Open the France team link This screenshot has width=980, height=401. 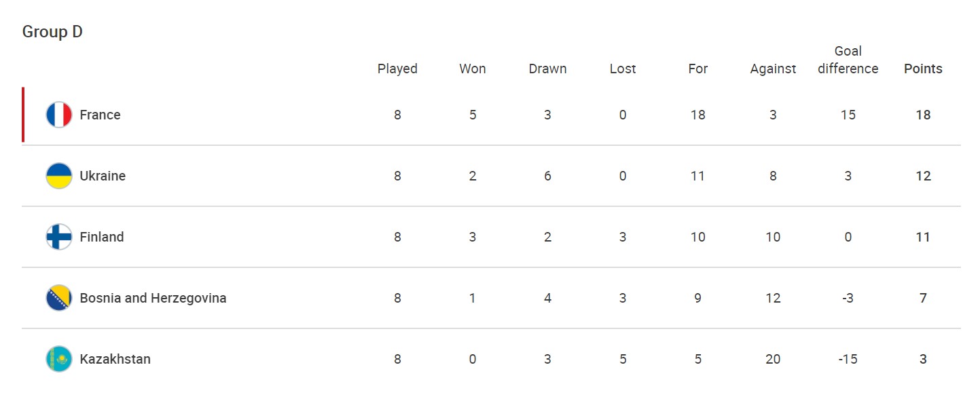(100, 115)
